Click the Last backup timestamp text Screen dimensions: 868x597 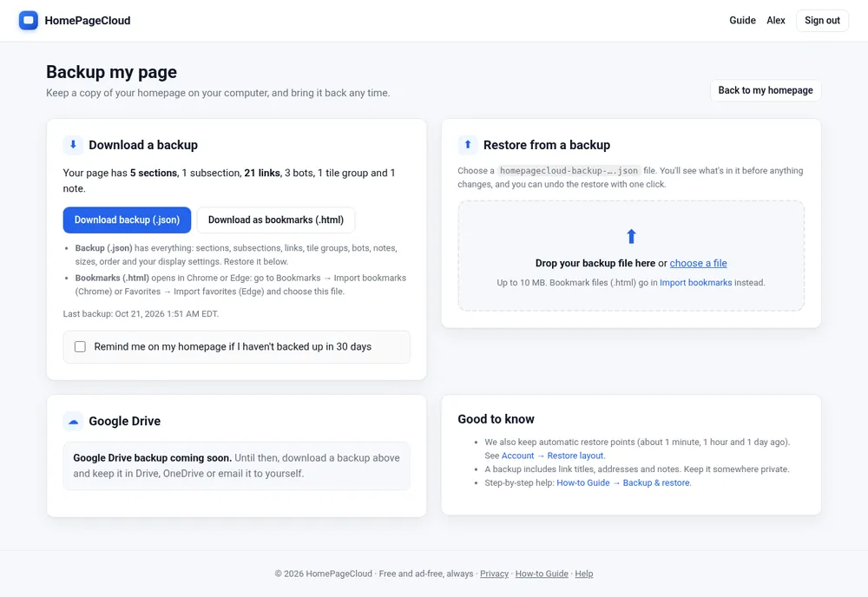point(141,314)
